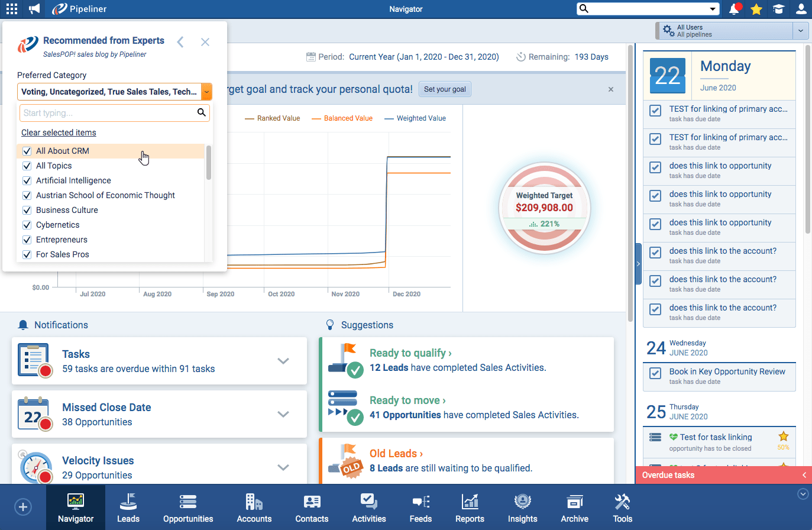This screenshot has width=812, height=530.
Task: Uncheck the All About CRM category
Action: tap(27, 151)
